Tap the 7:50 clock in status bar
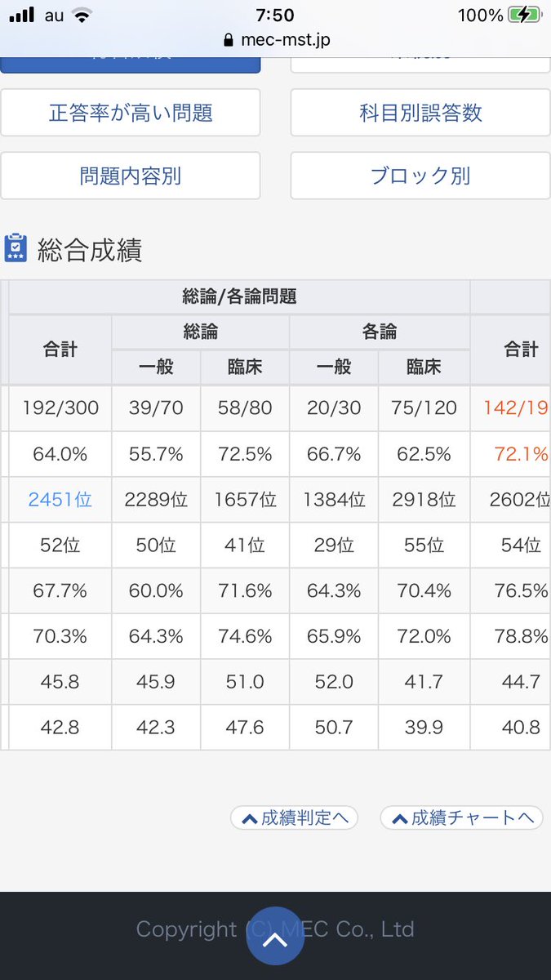The width and height of the screenshot is (551, 980). [x=275, y=15]
